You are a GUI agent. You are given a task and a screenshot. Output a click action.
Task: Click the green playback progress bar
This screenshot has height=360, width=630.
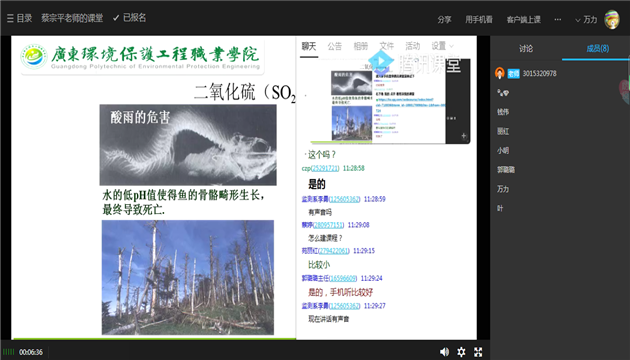click(x=154, y=339)
